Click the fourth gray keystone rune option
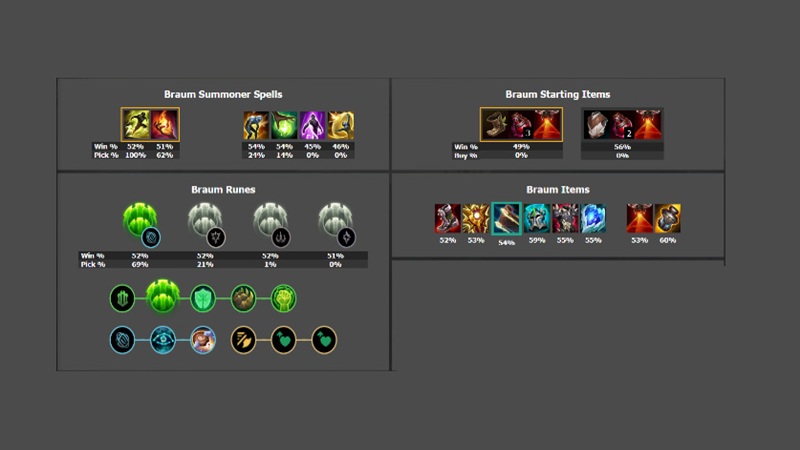This screenshot has height=450, width=800. pos(335,220)
